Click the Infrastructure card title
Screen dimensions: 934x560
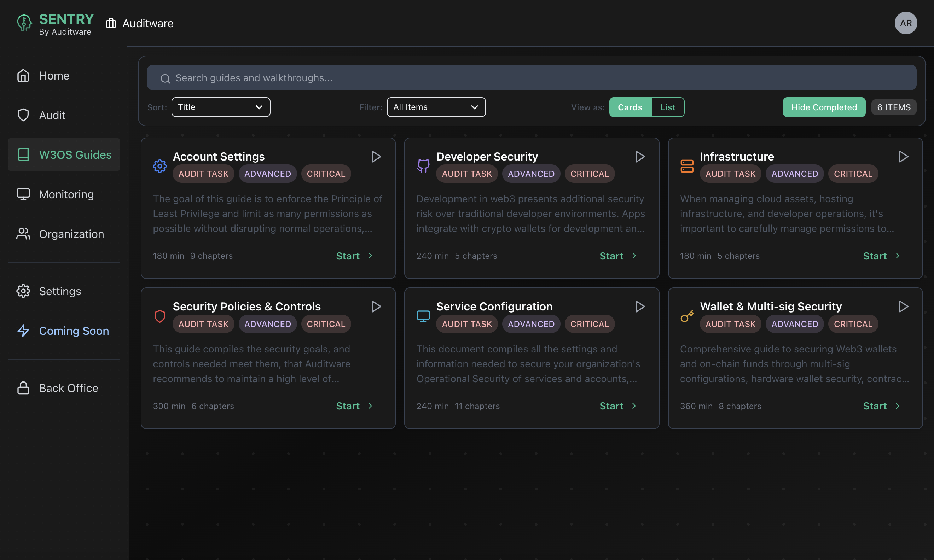tap(737, 156)
